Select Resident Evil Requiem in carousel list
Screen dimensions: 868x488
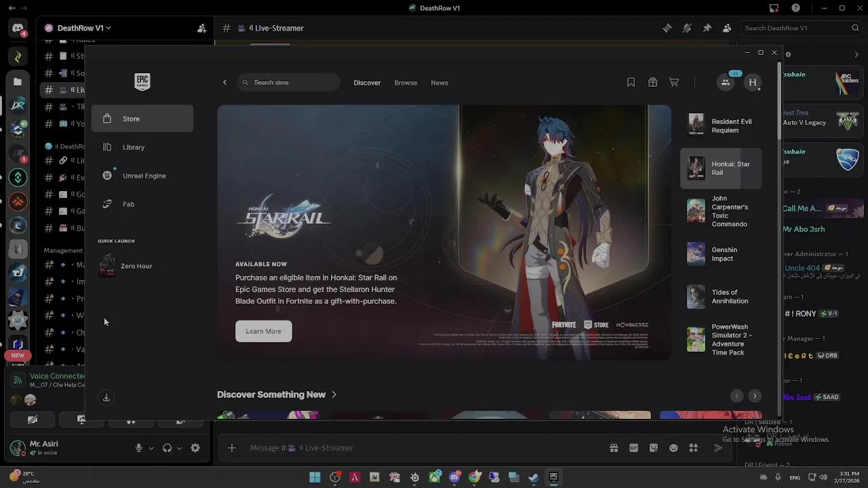click(721, 125)
